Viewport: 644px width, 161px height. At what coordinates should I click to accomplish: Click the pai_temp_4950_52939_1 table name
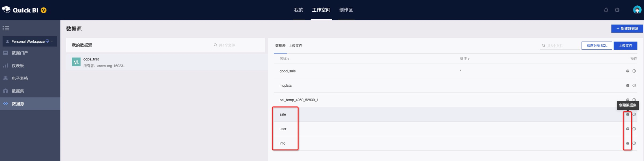pos(299,100)
